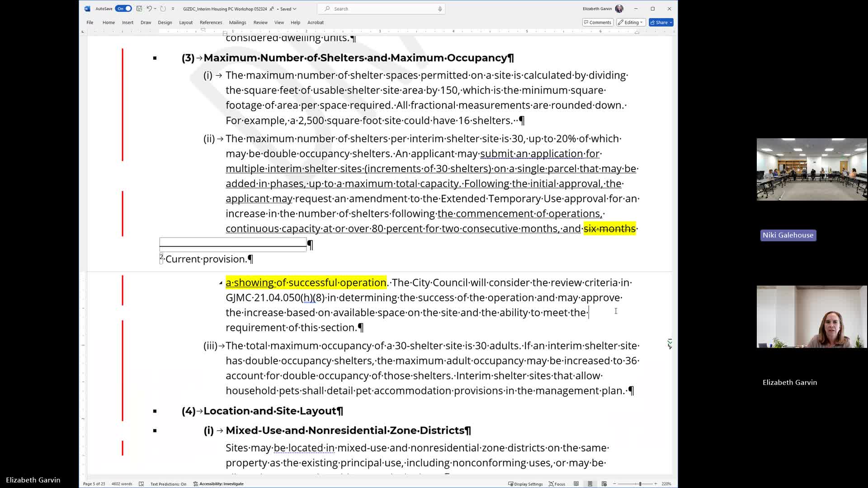Viewport: 868px width, 488px height.
Task: Select the Web Layout view icon
Action: tap(604, 484)
